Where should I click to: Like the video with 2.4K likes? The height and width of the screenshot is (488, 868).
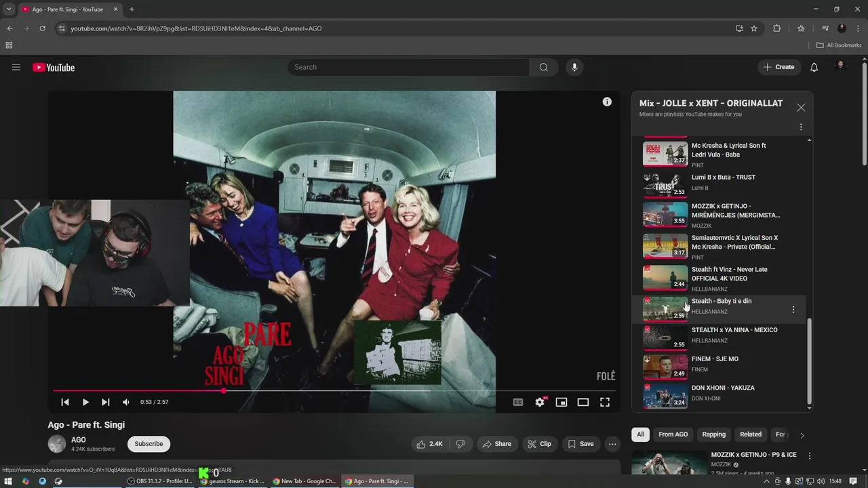click(429, 444)
